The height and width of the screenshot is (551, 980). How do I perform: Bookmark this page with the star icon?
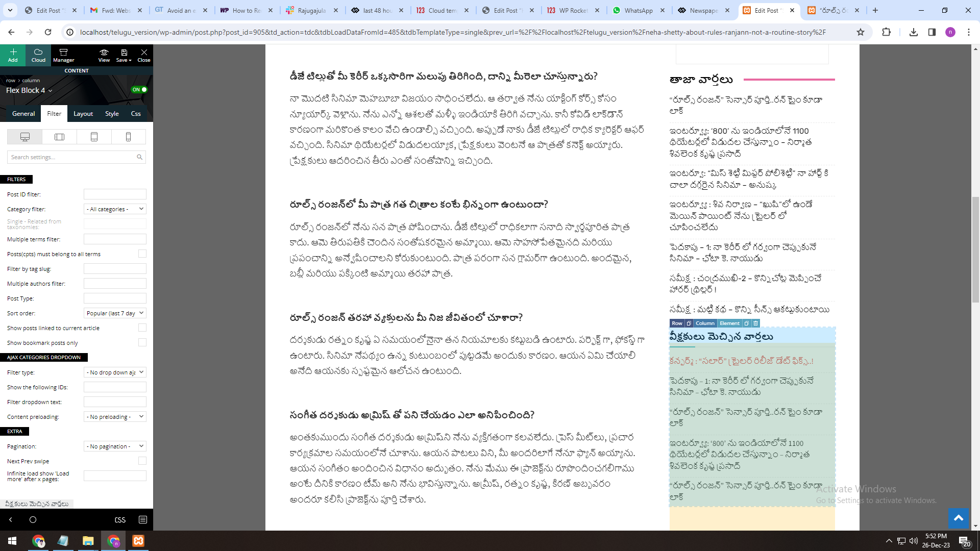(861, 32)
